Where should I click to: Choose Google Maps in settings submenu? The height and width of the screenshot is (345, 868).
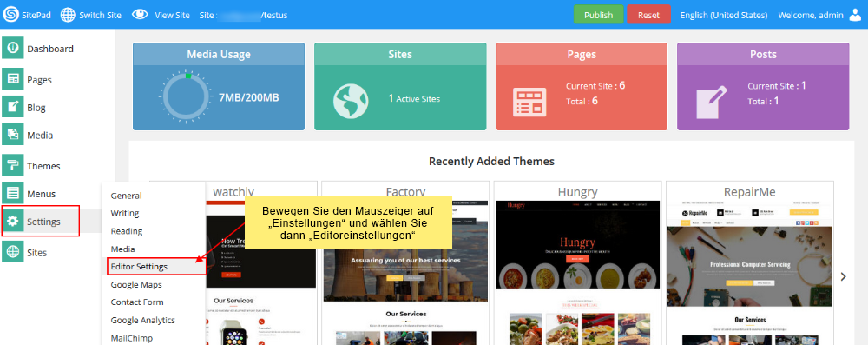click(x=136, y=284)
